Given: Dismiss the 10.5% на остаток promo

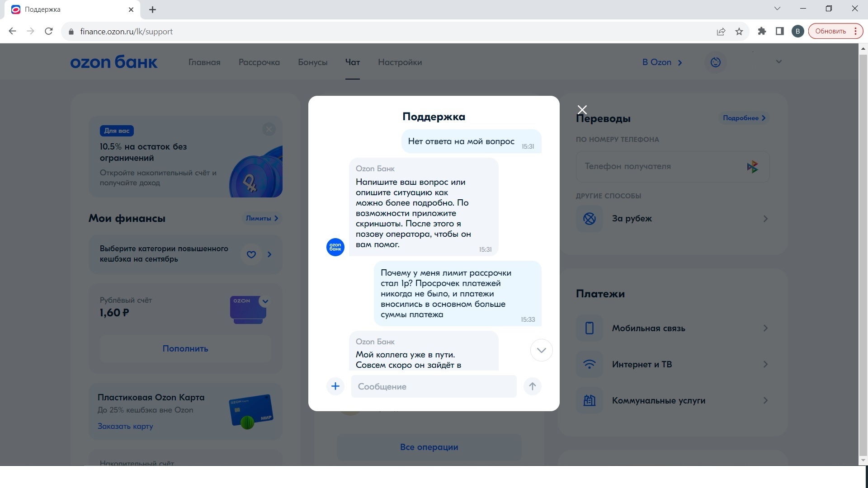Looking at the screenshot, I should [269, 130].
